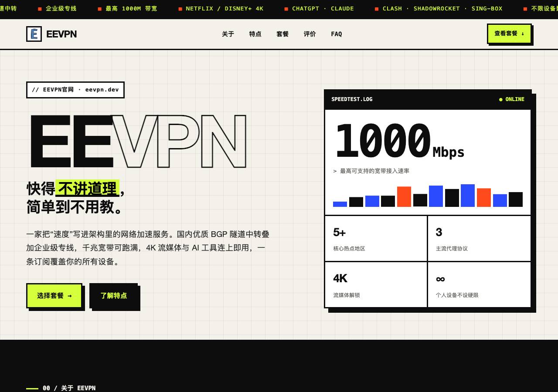Click the 了解特点 button
This screenshot has height=392, width=558.
[x=114, y=296]
